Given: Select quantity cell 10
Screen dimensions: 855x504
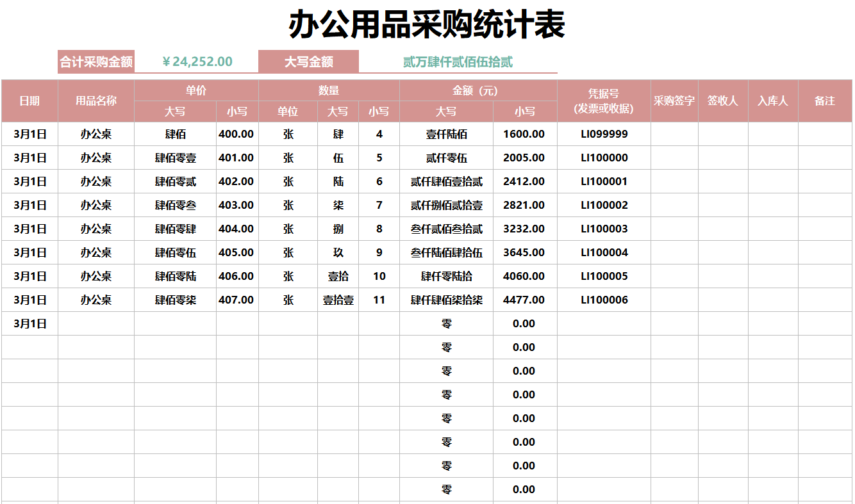Looking at the screenshot, I should [x=379, y=276].
